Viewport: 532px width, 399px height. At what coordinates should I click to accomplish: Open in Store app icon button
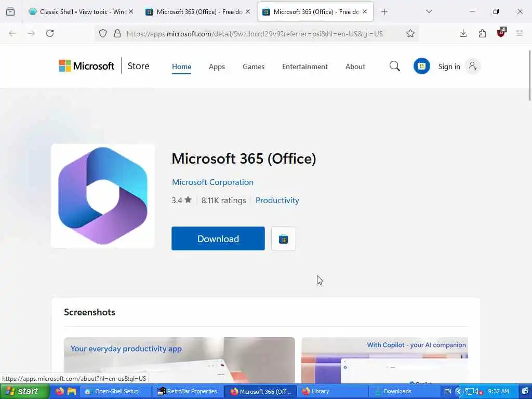click(x=284, y=239)
